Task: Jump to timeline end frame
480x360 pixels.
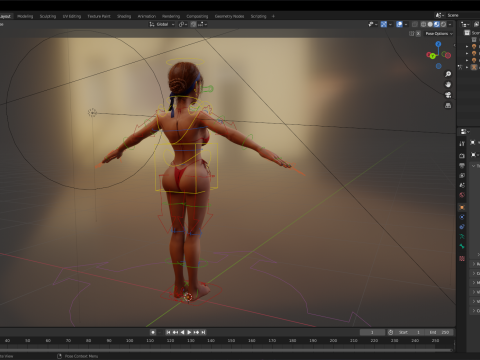Action: 203,332
